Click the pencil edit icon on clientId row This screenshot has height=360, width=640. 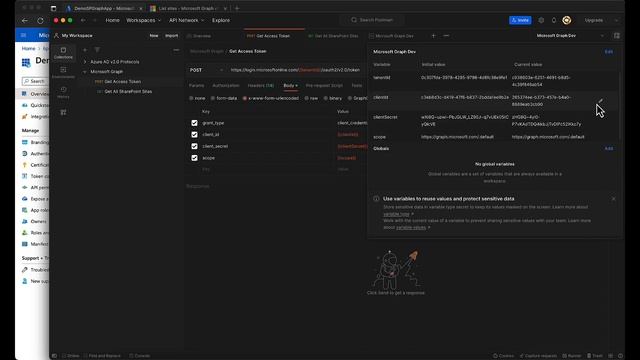coord(600,100)
